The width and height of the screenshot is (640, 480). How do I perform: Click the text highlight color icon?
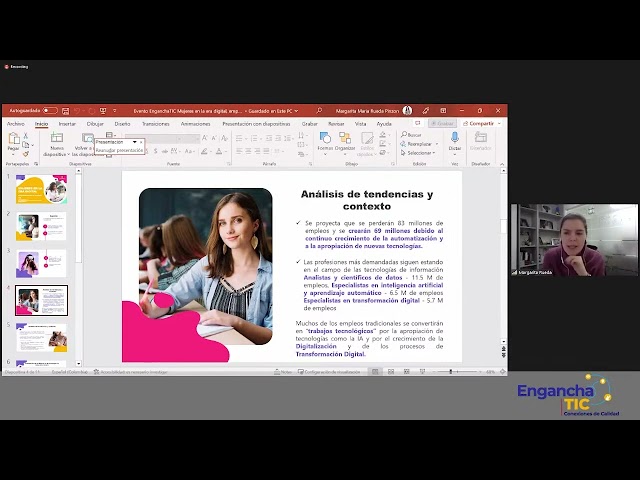point(204,151)
